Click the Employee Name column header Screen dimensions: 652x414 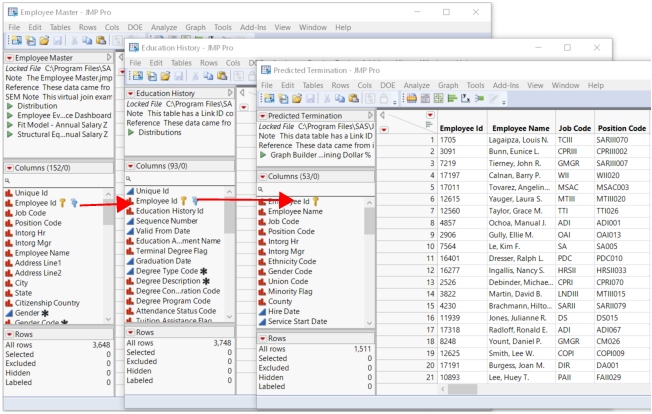tap(520, 128)
